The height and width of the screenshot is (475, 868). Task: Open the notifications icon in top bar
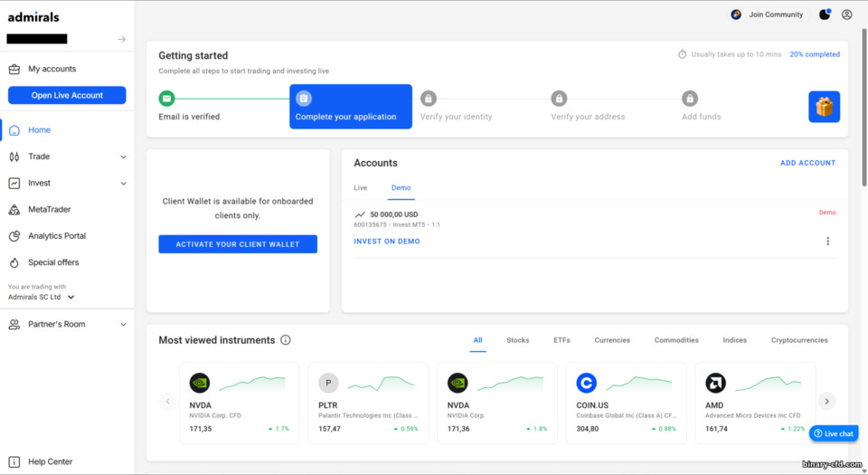(824, 14)
